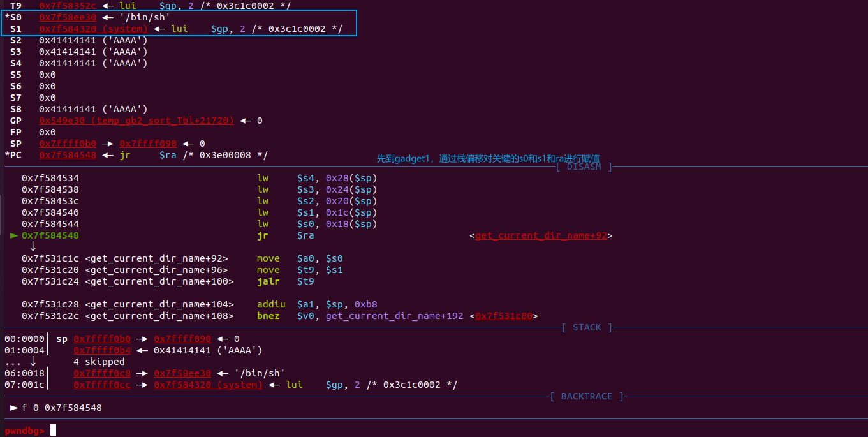The height and width of the screenshot is (437, 868).
Task: Click stack address 0x7ffff0b0 at offset 00:0000
Action: coord(102,339)
